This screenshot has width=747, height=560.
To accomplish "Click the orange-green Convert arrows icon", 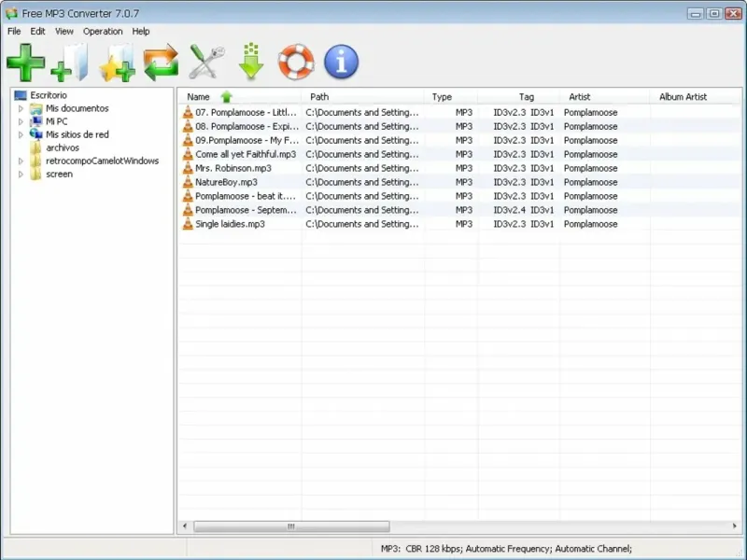I will point(161,63).
